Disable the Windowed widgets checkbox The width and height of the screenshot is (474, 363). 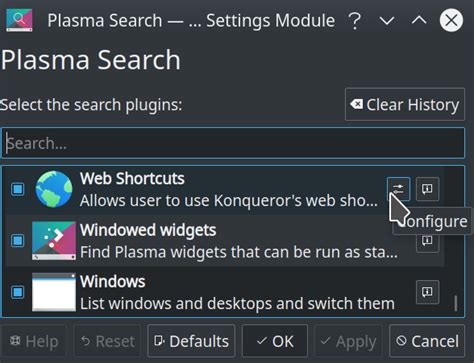(x=18, y=241)
